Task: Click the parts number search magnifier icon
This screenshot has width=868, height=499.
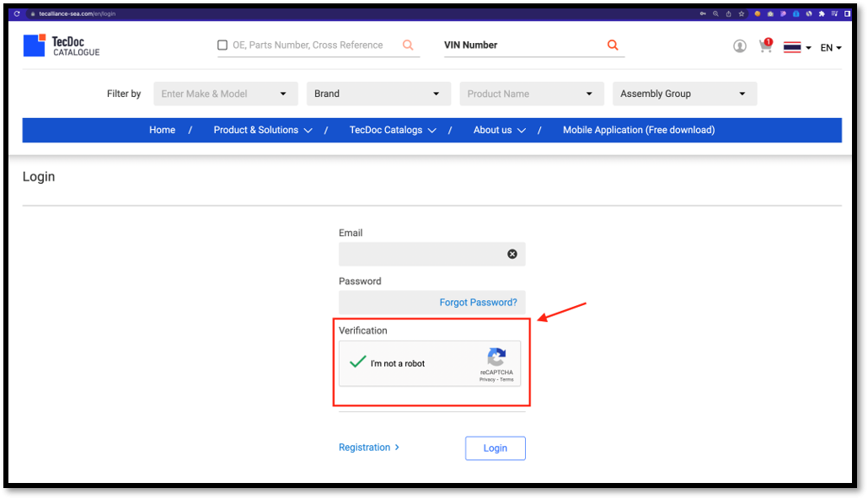Action: pos(408,45)
